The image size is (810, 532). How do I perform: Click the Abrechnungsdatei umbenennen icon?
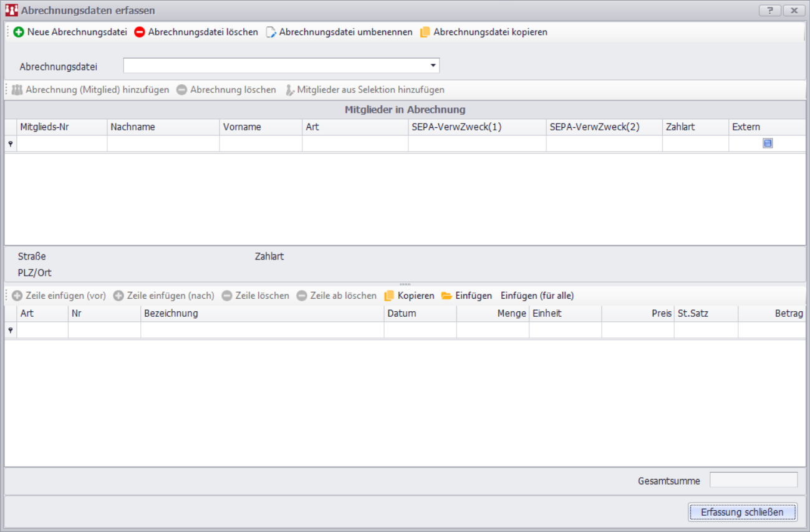click(x=271, y=32)
